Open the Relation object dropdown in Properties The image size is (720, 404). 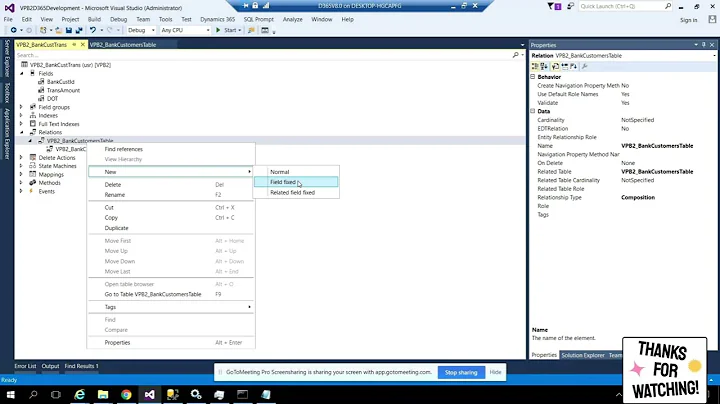coord(714,56)
